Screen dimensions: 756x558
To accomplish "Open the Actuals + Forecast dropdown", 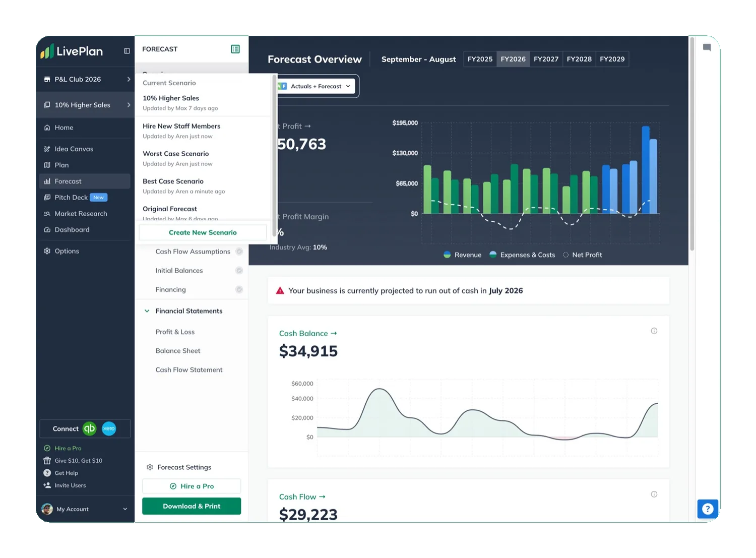I will [316, 86].
